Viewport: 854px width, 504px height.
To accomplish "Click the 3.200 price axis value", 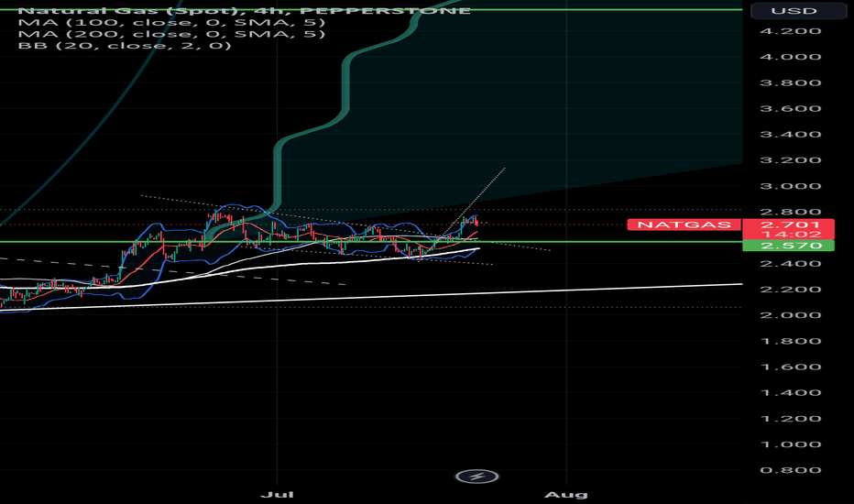I will click(x=790, y=160).
